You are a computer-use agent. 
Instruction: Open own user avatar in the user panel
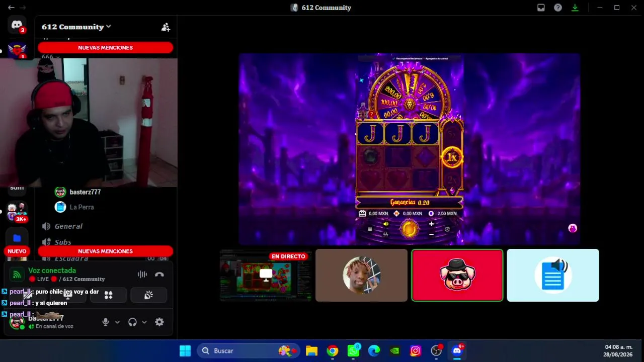pos(17,322)
